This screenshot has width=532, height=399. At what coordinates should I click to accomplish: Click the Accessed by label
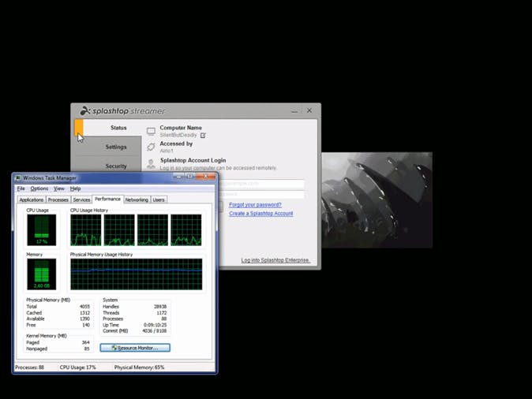coord(176,144)
